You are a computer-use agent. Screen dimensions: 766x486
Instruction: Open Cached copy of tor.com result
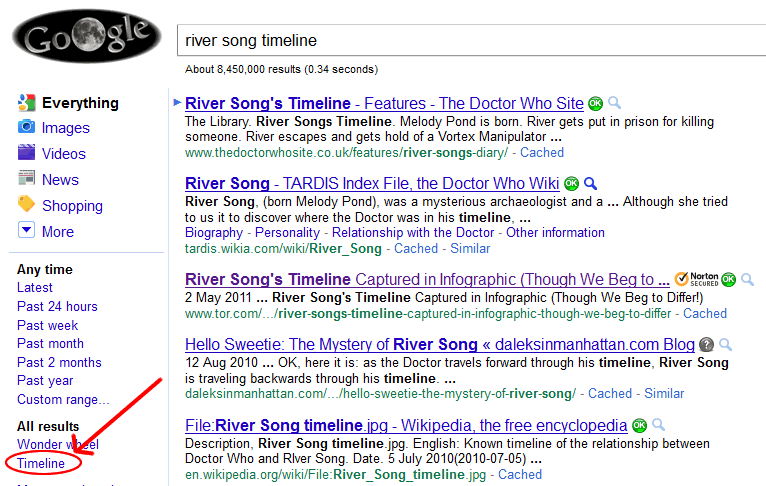coord(704,314)
